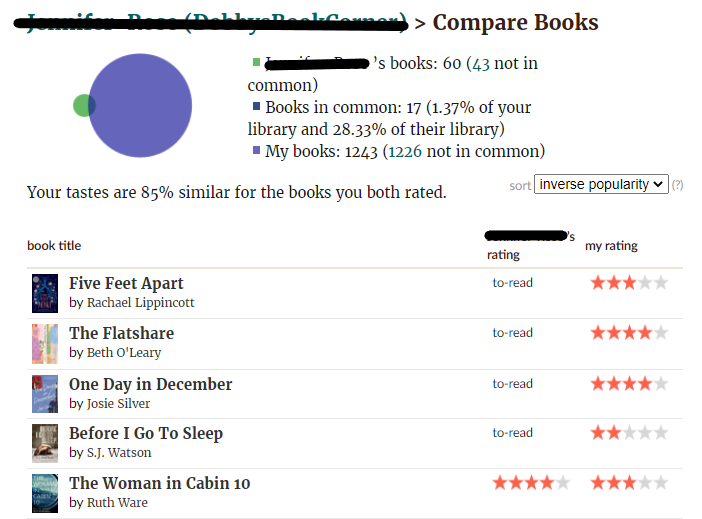Screen dimensions: 702x519
Task: Open Ruth Ware author page
Action: tap(115, 502)
